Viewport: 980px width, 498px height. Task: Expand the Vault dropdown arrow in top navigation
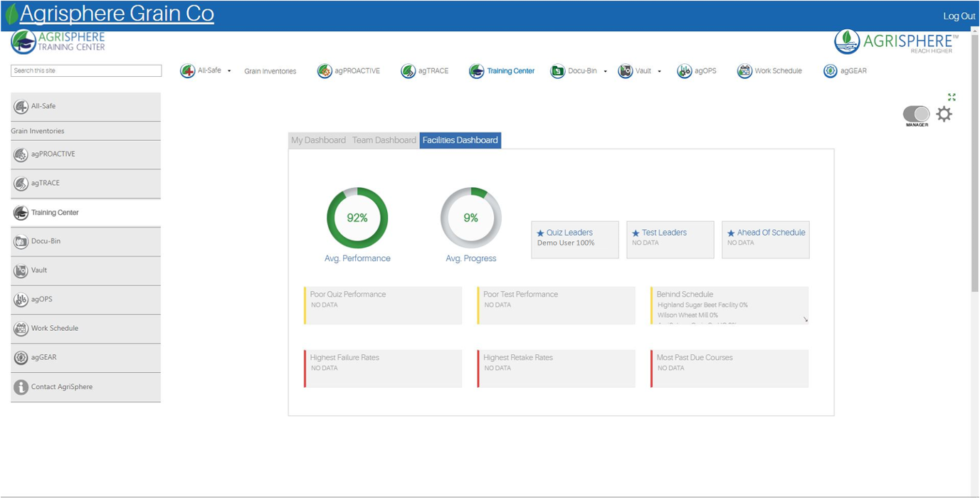659,71
